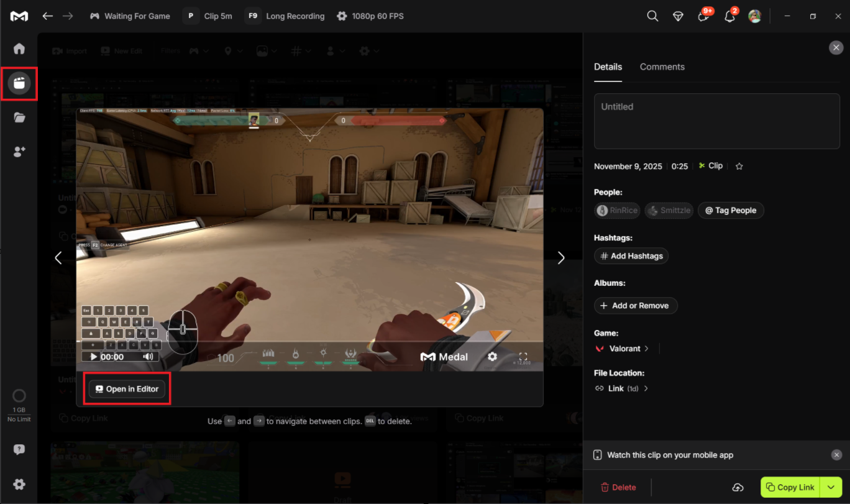Viewport: 850px width, 504px height.
Task: Click the Clip type label
Action: click(710, 166)
